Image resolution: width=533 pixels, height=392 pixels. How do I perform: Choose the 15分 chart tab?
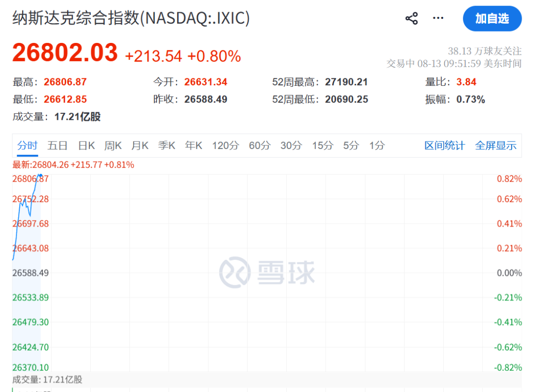click(323, 145)
